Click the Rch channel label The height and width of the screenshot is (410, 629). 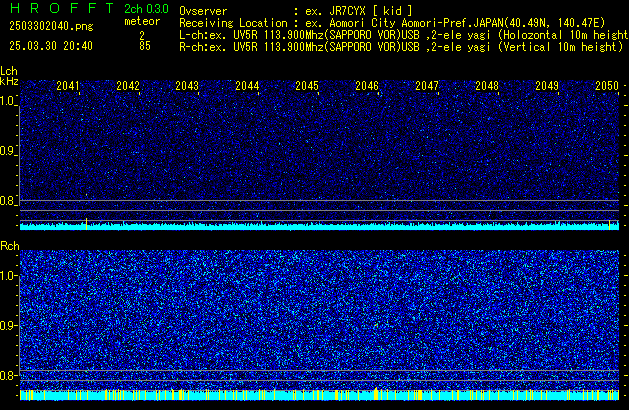point(10,246)
